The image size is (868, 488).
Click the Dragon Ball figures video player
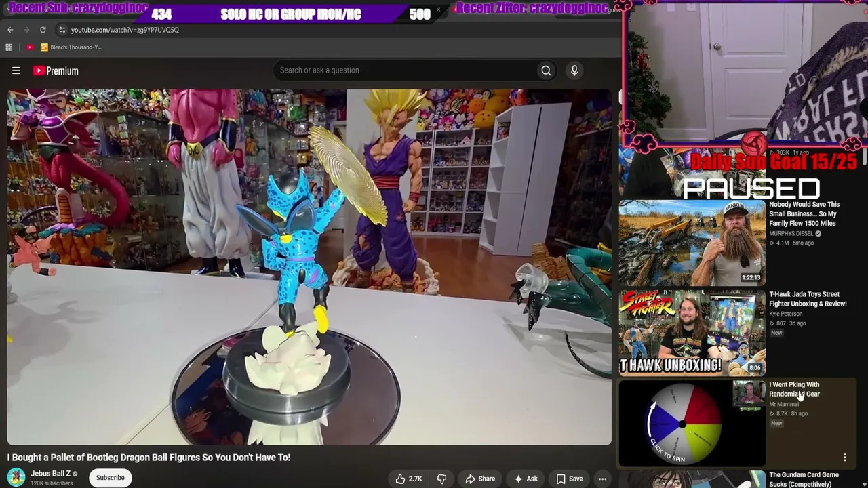pyautogui.click(x=309, y=267)
